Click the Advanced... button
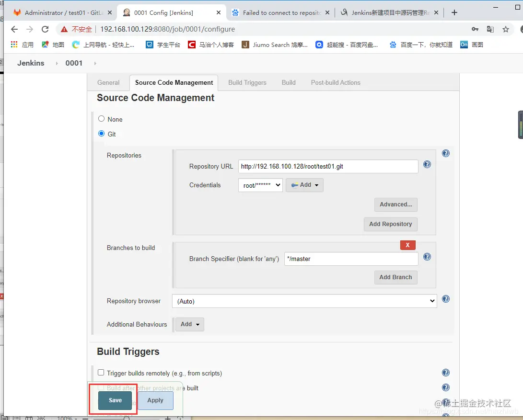Screen dimensions: 523x420 (396, 204)
